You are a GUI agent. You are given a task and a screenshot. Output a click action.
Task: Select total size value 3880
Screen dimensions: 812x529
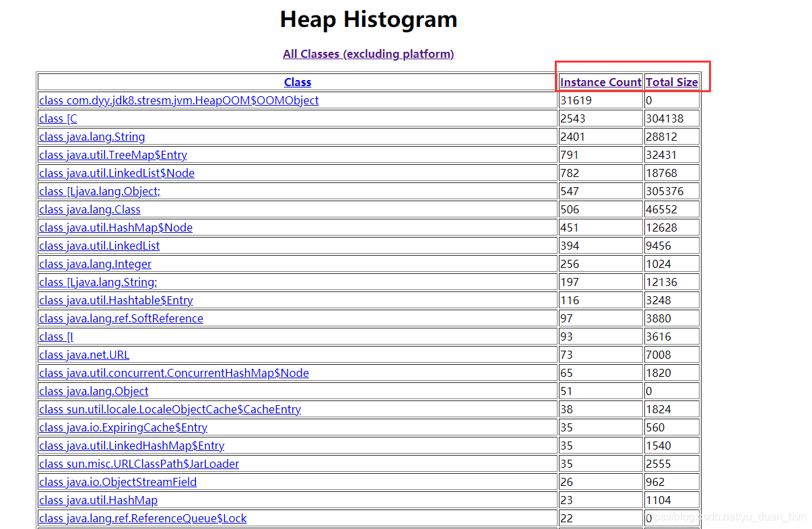(x=658, y=318)
